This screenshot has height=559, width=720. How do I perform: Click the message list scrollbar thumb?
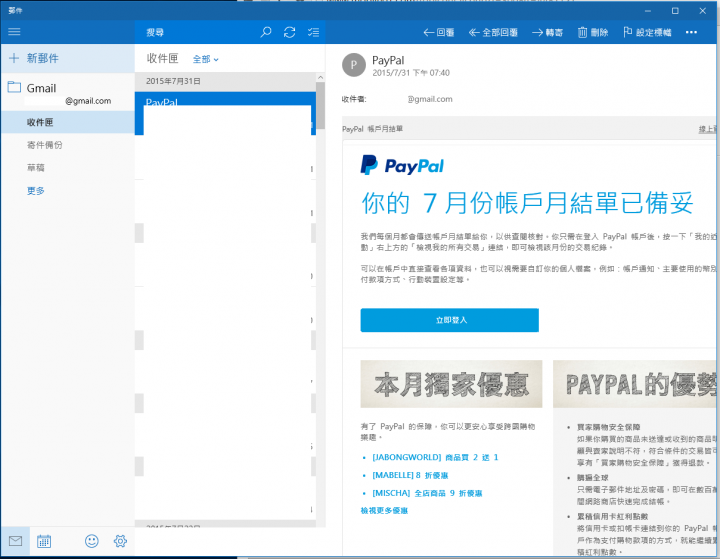(320, 105)
